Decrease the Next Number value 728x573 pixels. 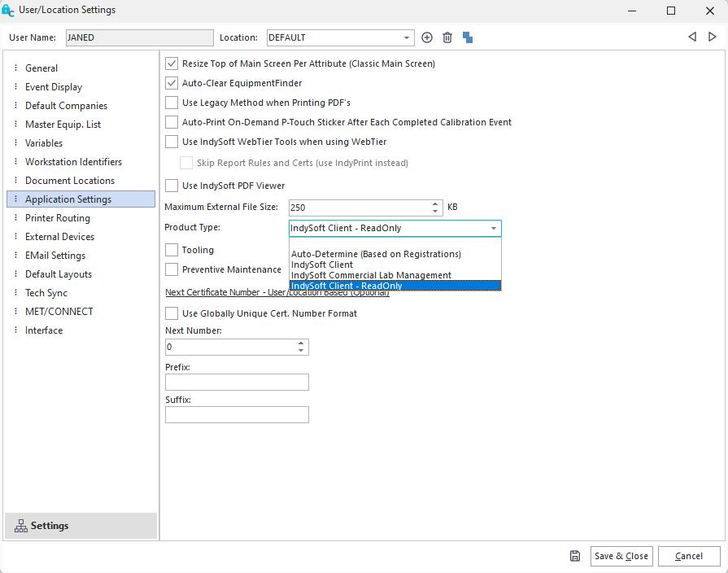[x=301, y=351]
